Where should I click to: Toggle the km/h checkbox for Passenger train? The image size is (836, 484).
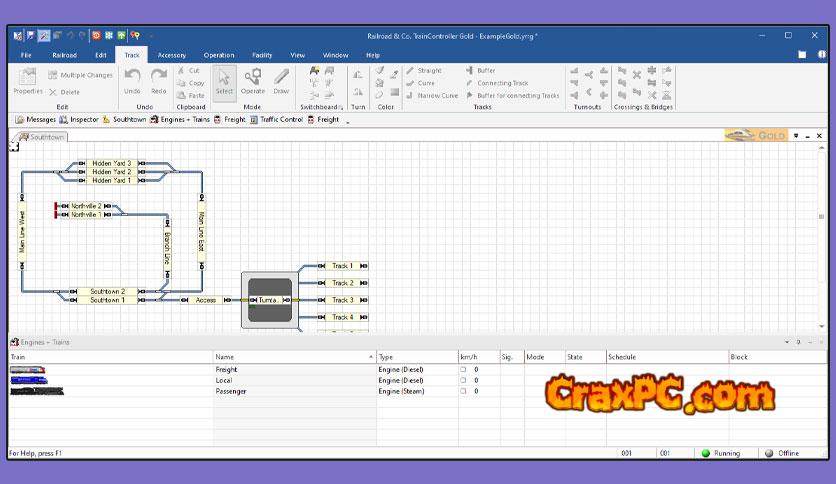[x=463, y=392]
